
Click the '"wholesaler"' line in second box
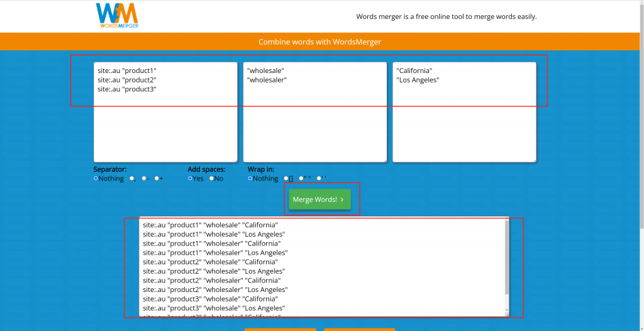tap(267, 80)
